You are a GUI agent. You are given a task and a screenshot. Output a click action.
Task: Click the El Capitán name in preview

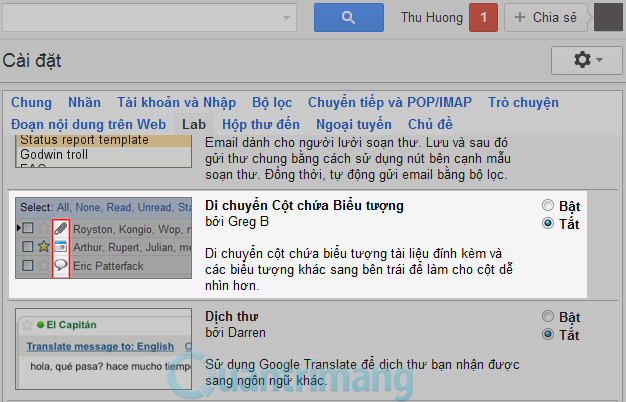point(71,325)
